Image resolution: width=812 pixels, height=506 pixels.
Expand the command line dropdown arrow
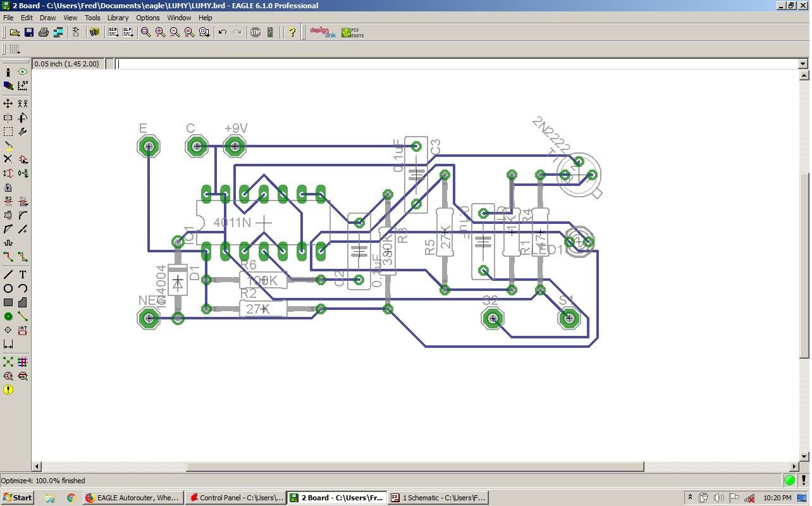802,63
